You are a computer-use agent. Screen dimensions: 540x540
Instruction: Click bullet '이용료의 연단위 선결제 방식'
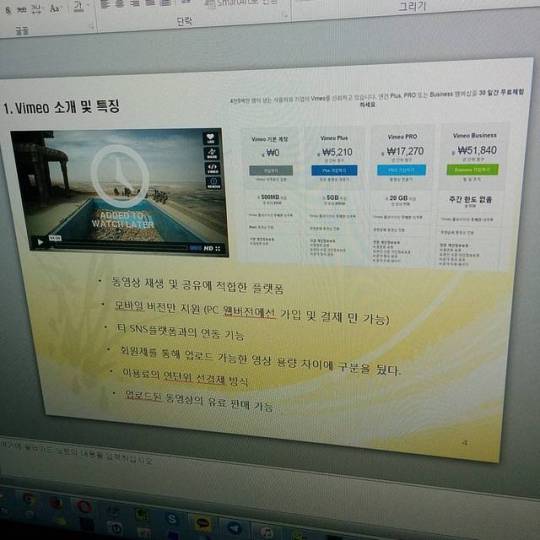pos(185,377)
